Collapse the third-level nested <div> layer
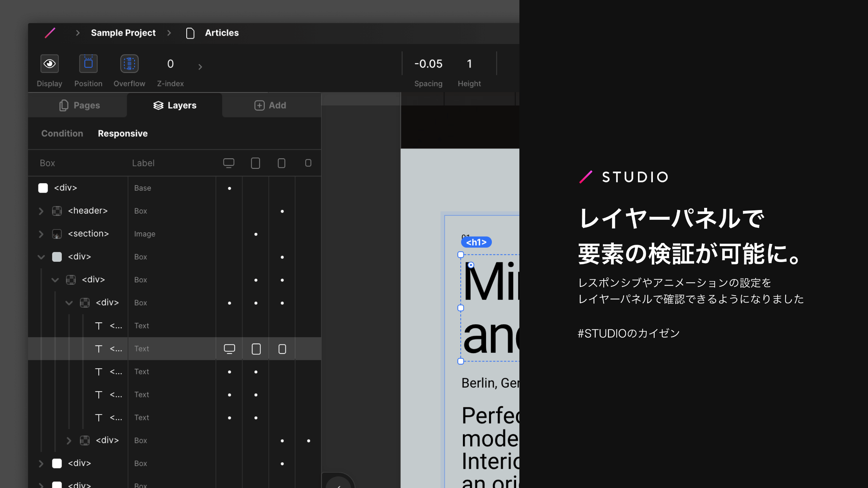This screenshot has height=488, width=868. pyautogui.click(x=69, y=303)
